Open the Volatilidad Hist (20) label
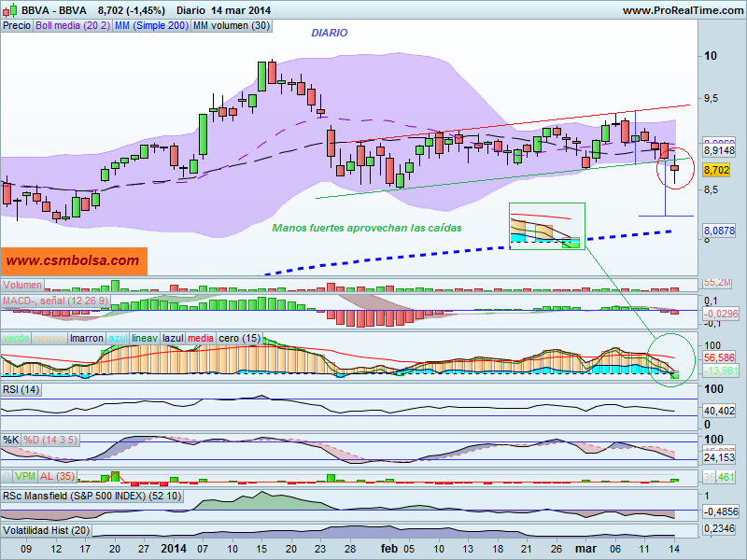This screenshot has width=747, height=560. [46, 530]
